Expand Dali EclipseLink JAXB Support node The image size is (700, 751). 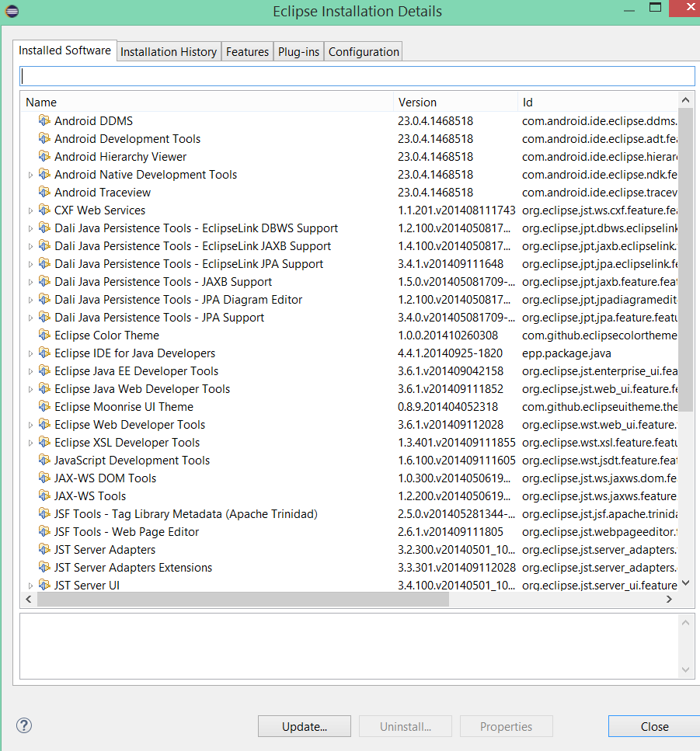pos(30,247)
